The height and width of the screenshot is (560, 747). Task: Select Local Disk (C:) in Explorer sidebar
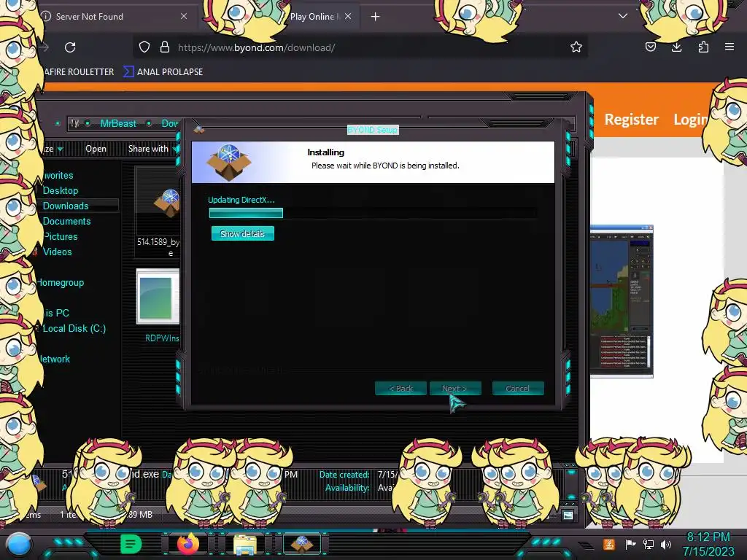pyautogui.click(x=74, y=328)
